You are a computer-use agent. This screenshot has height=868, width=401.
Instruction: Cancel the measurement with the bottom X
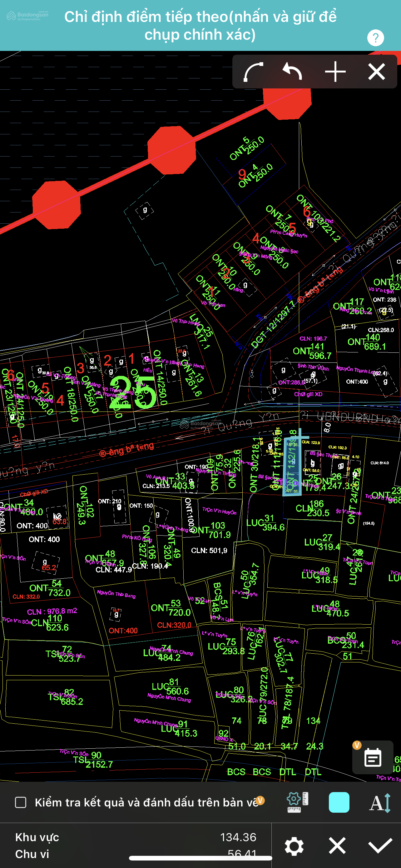point(337,846)
